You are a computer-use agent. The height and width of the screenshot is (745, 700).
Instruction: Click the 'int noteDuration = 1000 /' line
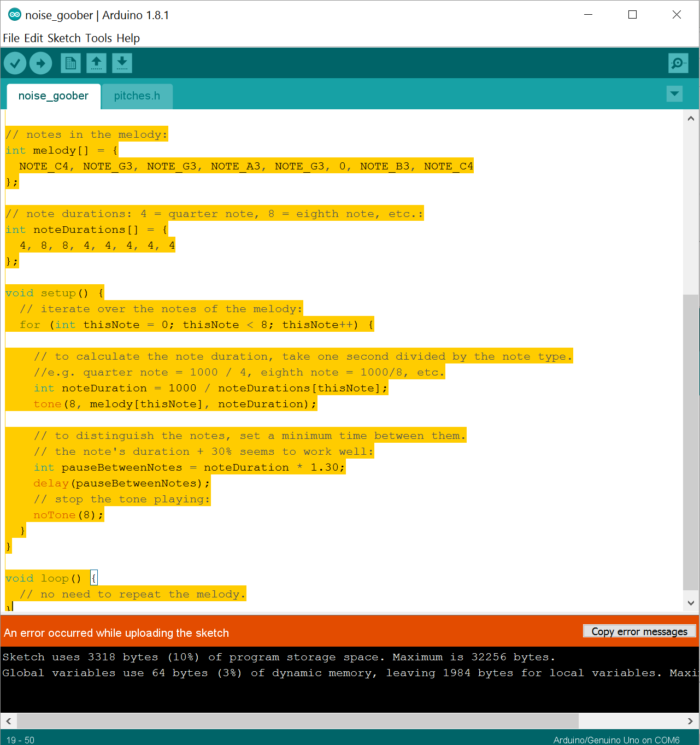pyautogui.click(x=211, y=388)
